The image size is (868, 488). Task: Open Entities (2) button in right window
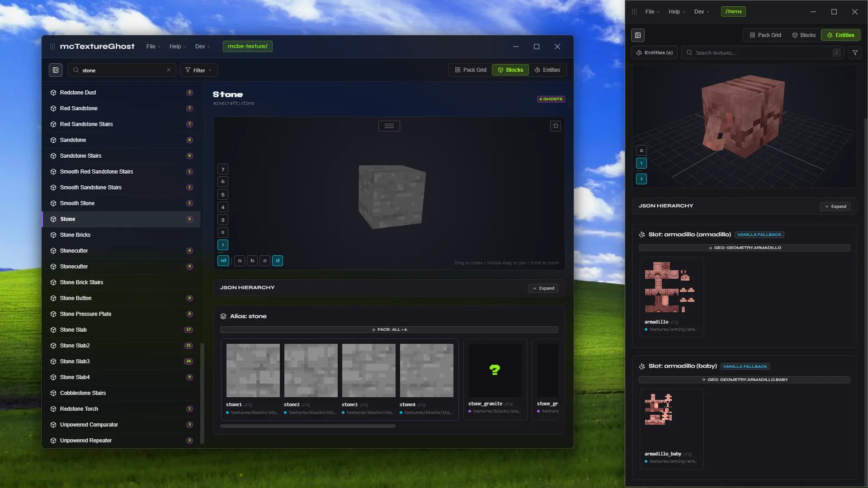click(654, 53)
